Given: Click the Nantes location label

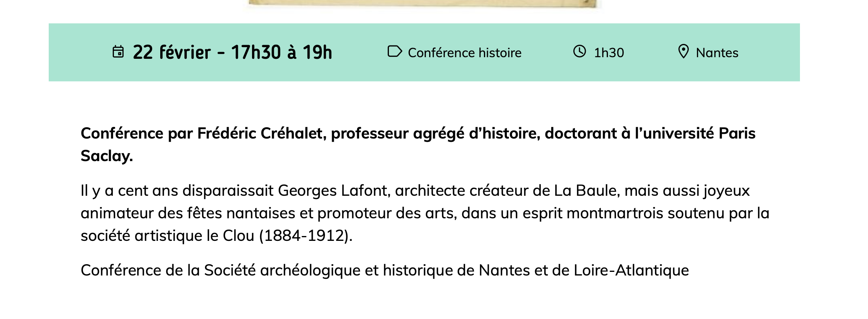Looking at the screenshot, I should tap(717, 53).
